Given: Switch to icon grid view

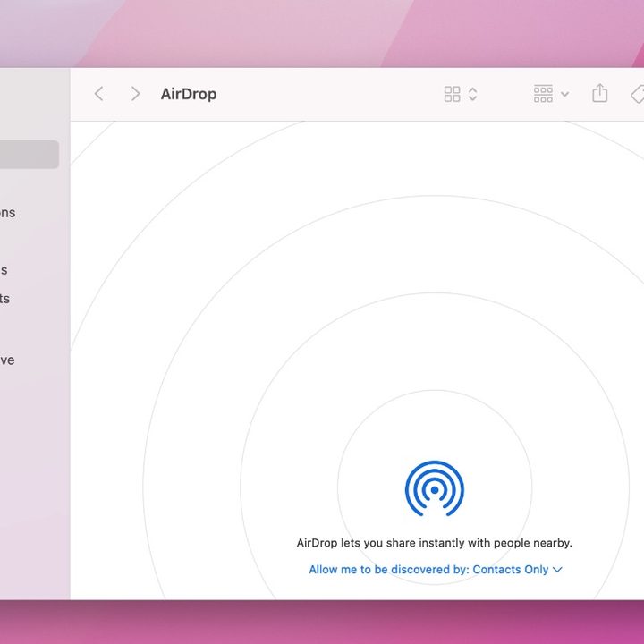Looking at the screenshot, I should (453, 94).
